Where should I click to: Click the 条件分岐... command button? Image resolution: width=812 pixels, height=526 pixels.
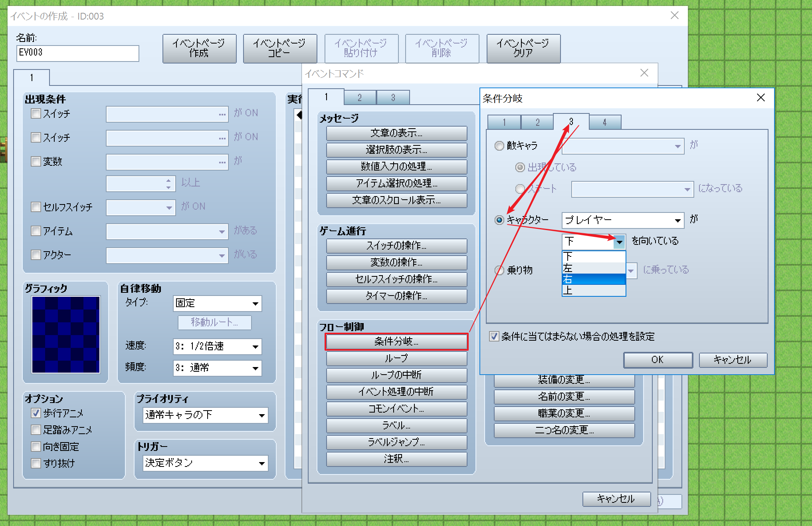click(x=396, y=341)
